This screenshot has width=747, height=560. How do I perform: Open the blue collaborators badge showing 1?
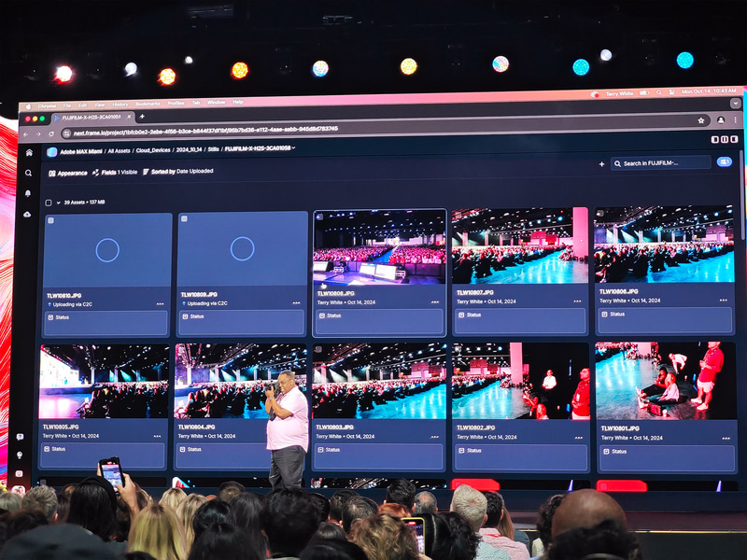pos(725,161)
